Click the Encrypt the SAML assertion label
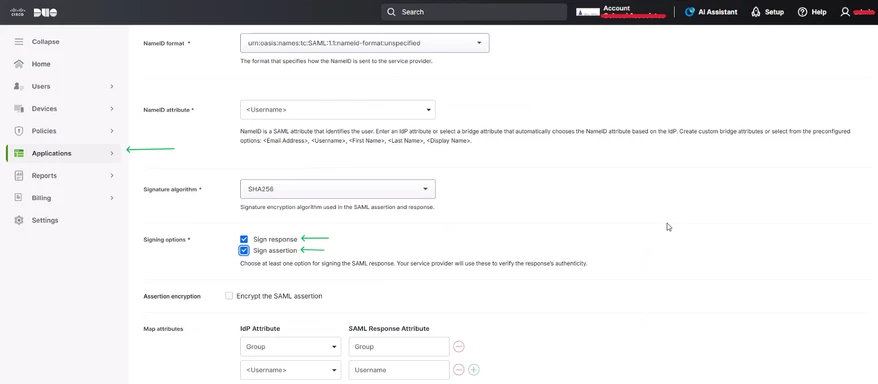The image size is (878, 384). coord(279,296)
